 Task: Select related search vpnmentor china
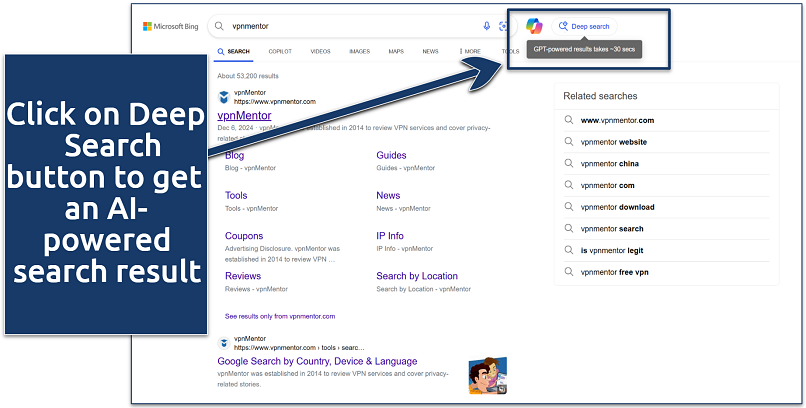point(610,163)
